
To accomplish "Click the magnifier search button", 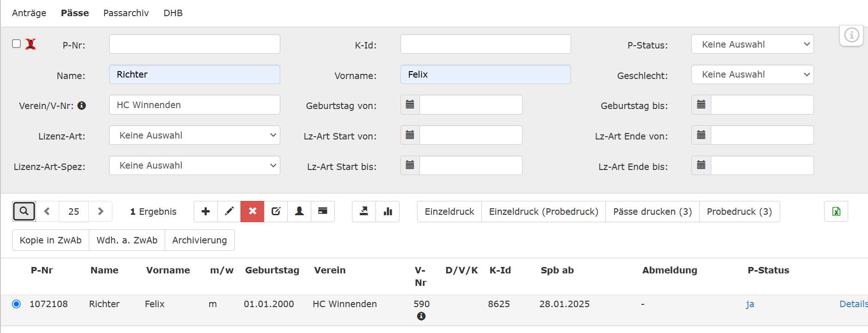I will (24, 212).
